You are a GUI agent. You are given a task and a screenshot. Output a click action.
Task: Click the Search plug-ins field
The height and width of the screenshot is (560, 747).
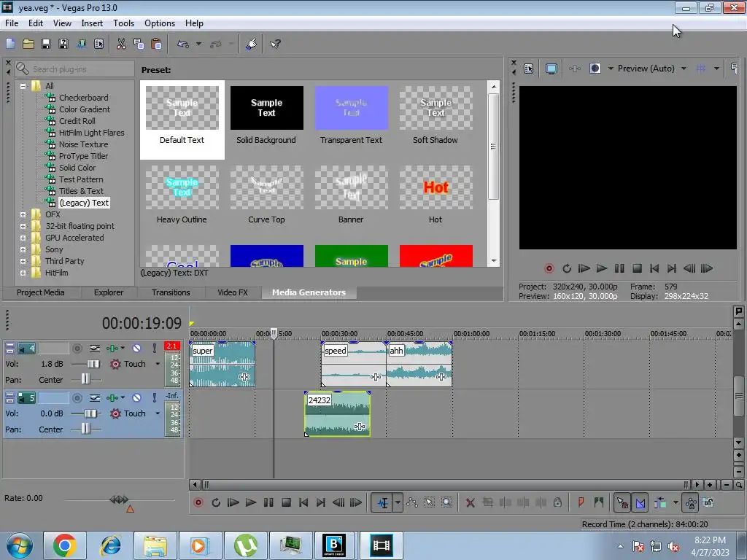click(x=75, y=69)
